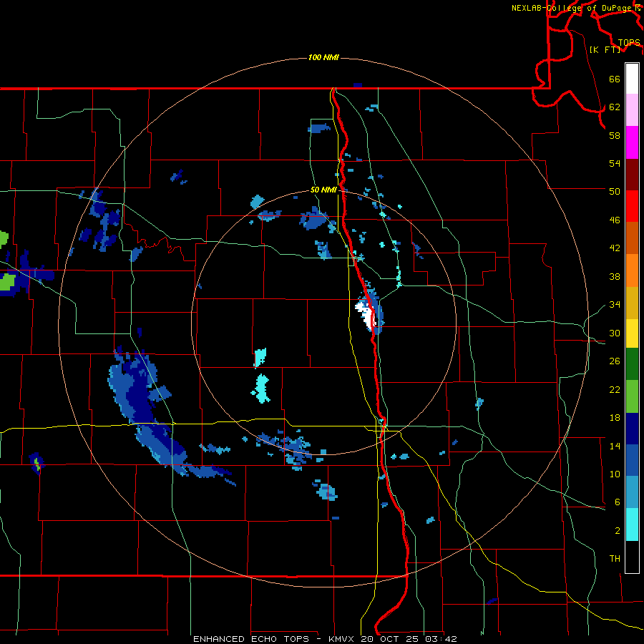Screen dimensions: 644x644
Task: Click the '66' legend value
Action: point(615,79)
